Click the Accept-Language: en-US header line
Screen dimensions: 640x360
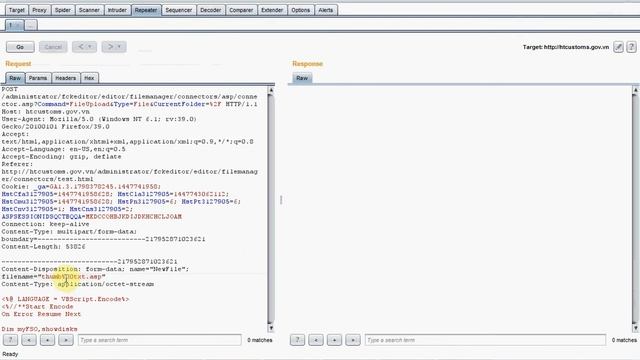(63, 149)
